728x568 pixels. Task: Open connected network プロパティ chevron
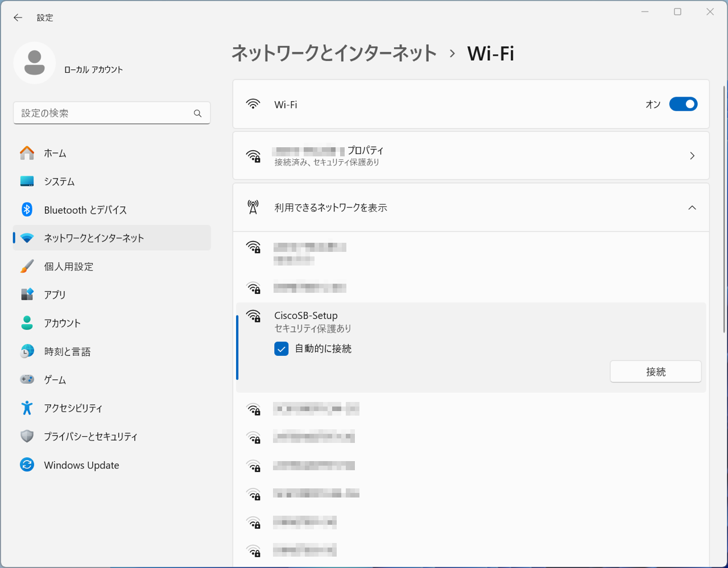tap(692, 156)
